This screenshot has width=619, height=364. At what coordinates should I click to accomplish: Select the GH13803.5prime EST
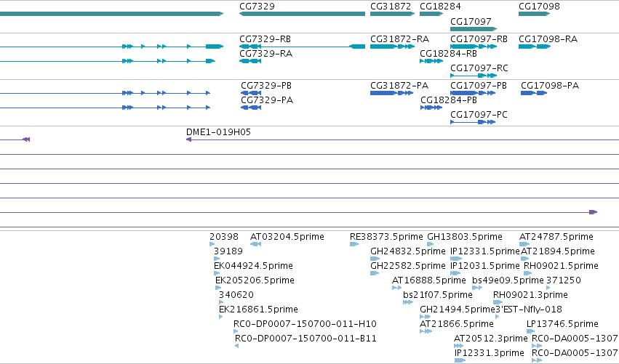431,244
